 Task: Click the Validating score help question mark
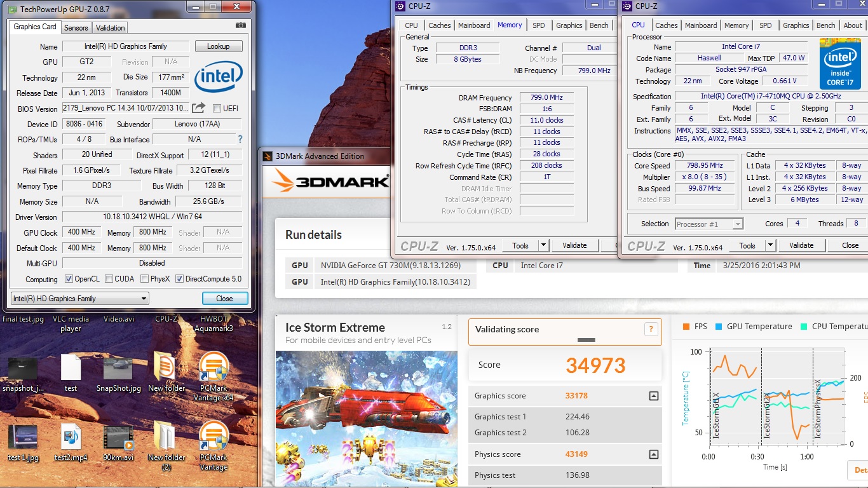pyautogui.click(x=650, y=329)
